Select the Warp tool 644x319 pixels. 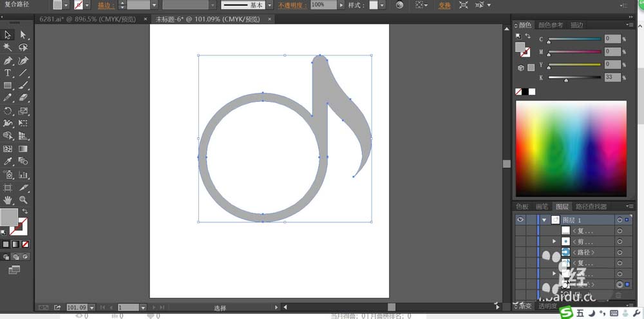[x=8, y=123]
